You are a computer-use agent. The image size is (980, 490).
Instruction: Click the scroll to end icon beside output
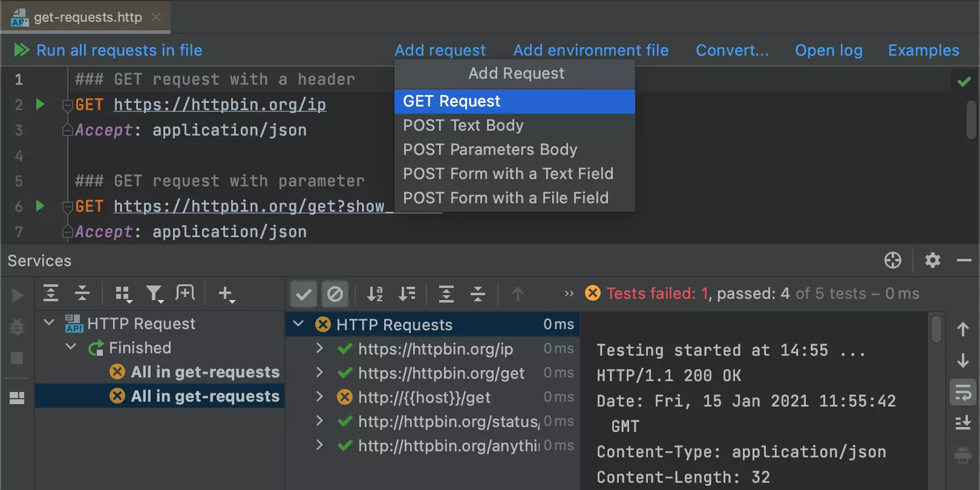point(962,422)
